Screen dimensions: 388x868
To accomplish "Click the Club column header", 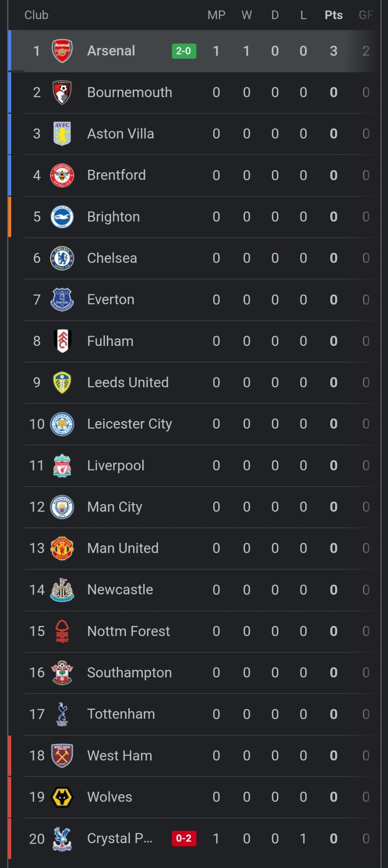I will 36,15.
